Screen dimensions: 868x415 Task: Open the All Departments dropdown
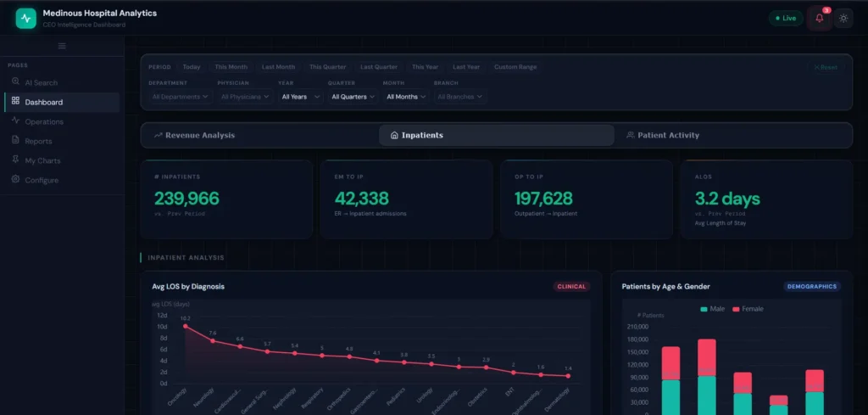pos(181,97)
